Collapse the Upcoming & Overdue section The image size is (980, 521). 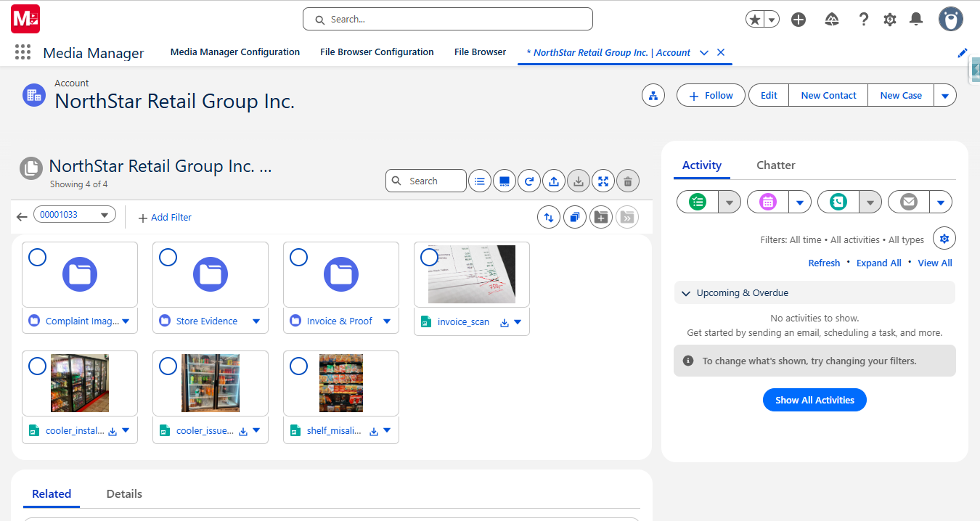[x=686, y=293]
